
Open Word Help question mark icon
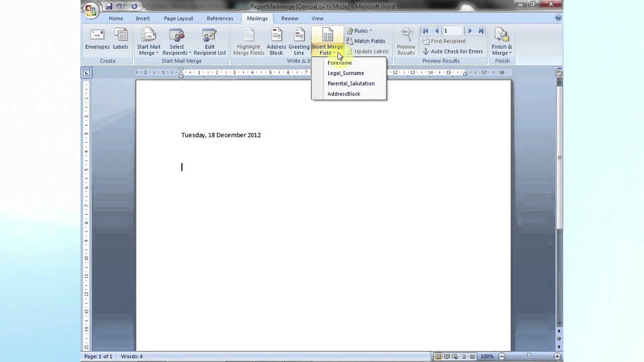(x=558, y=18)
